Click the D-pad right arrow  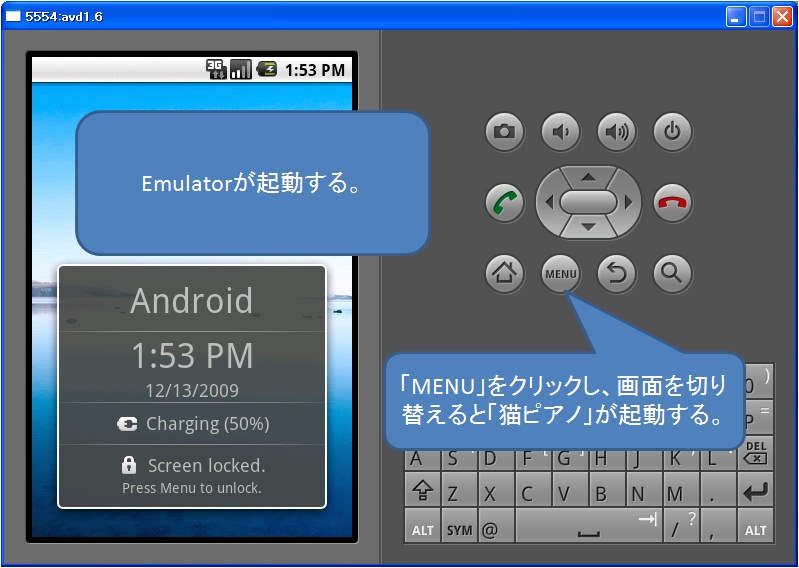click(628, 202)
